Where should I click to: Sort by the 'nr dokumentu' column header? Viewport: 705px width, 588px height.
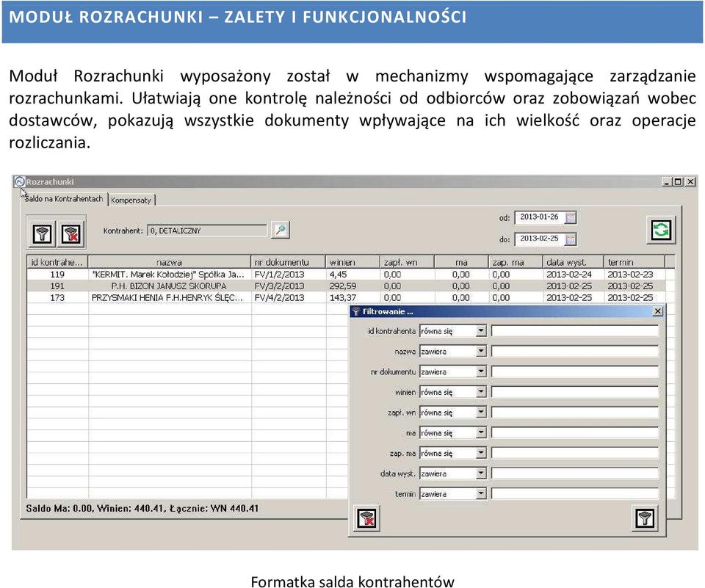288,262
